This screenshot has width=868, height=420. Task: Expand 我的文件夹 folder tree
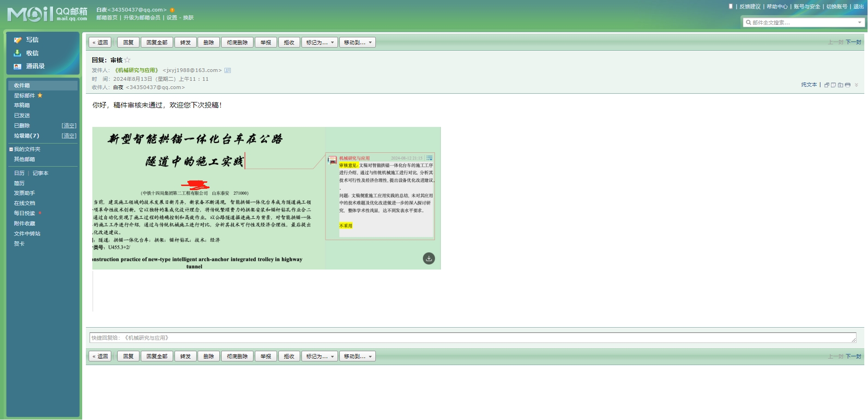tap(11, 149)
